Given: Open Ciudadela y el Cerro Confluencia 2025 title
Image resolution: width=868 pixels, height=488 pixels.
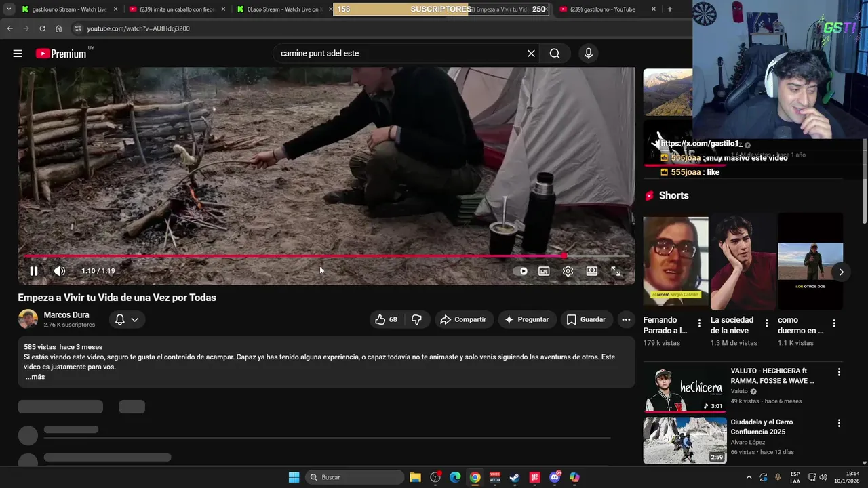Looking at the screenshot, I should (762, 427).
